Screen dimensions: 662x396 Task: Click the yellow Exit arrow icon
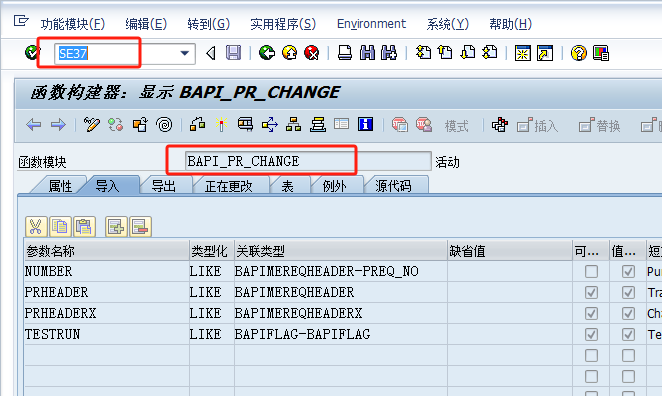[289, 53]
